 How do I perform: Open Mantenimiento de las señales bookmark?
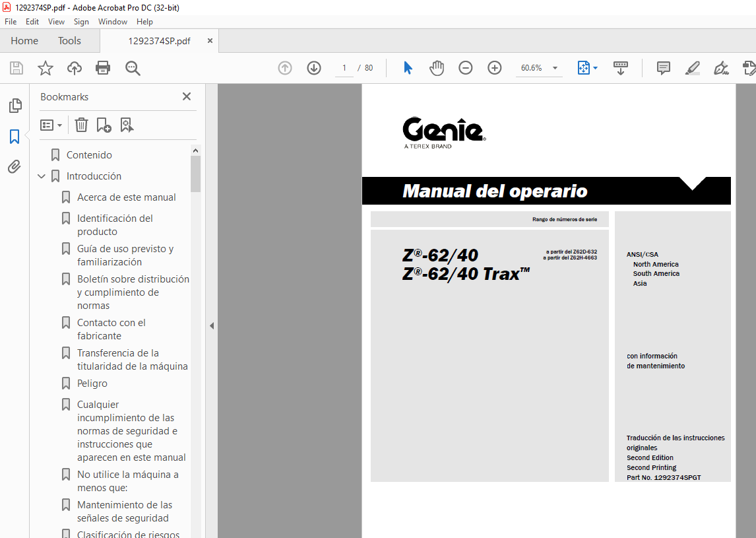click(x=125, y=512)
